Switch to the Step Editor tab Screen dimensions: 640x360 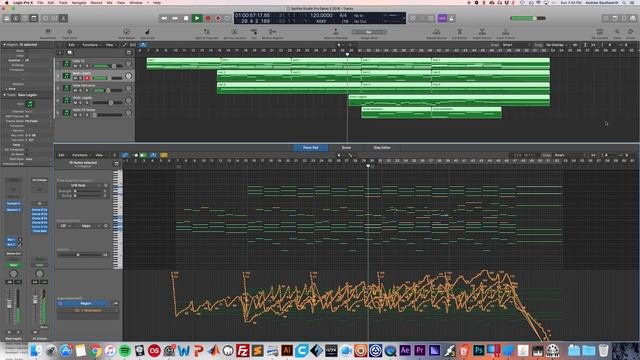(x=382, y=148)
